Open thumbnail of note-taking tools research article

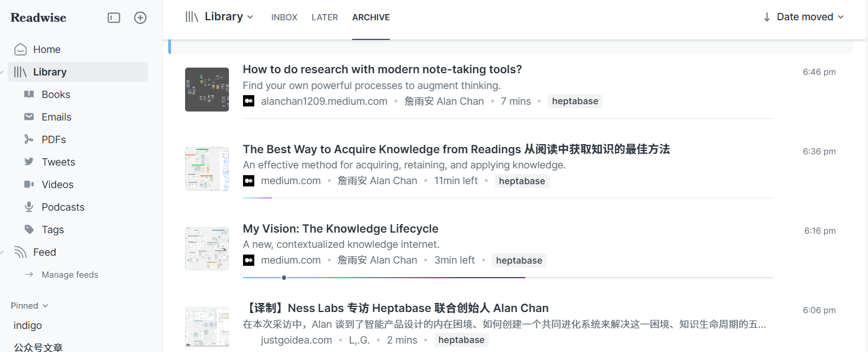click(207, 90)
